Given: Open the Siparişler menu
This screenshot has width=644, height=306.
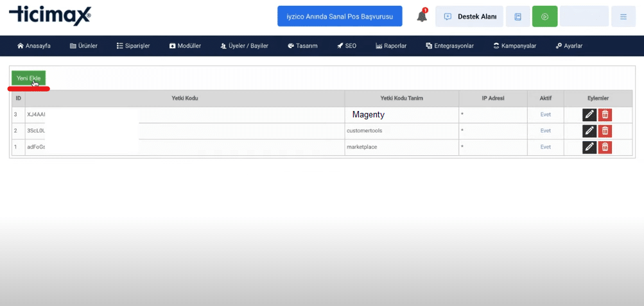Looking at the screenshot, I should click(133, 46).
